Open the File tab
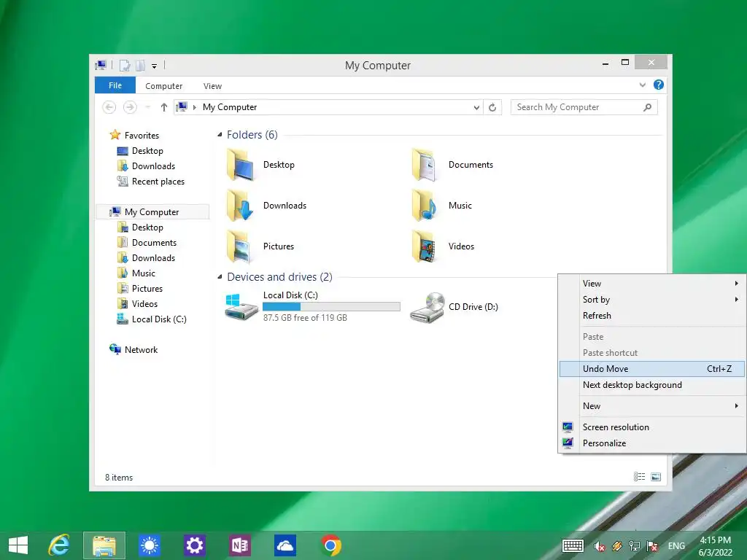This screenshot has width=747, height=560. coord(115,85)
